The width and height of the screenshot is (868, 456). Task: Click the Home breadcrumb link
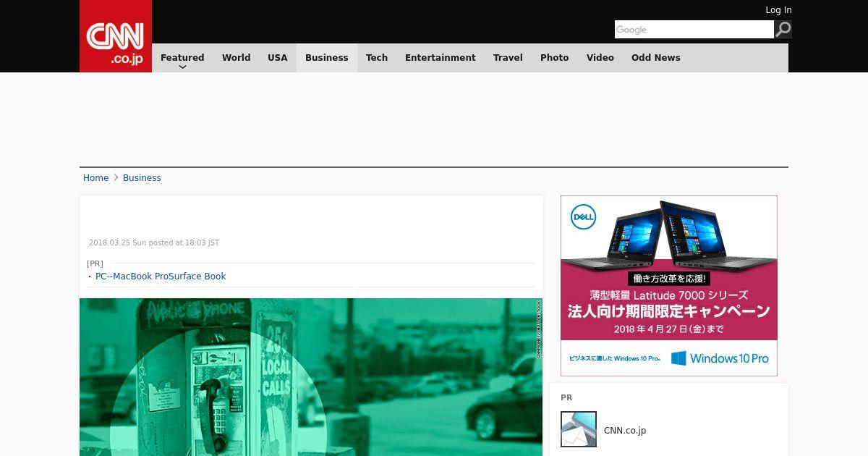95,178
